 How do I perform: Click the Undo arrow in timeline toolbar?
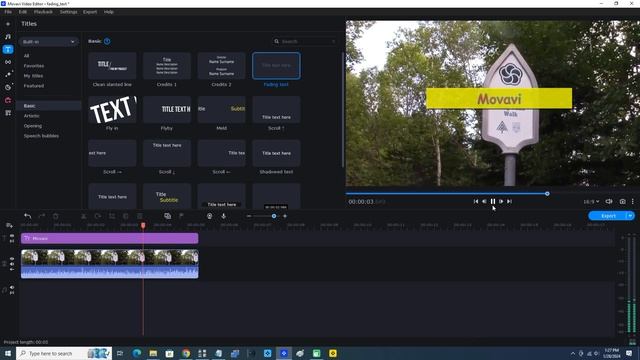click(27, 216)
